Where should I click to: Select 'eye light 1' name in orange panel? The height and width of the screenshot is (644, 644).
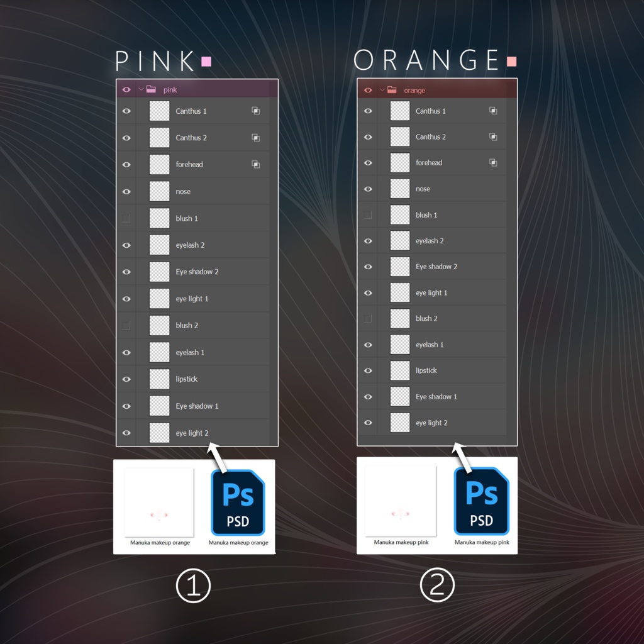coord(431,292)
